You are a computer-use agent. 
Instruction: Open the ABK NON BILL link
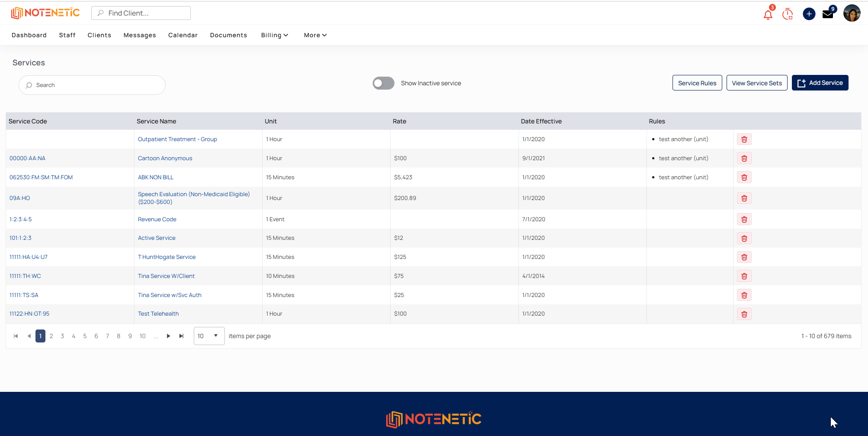pos(156,178)
